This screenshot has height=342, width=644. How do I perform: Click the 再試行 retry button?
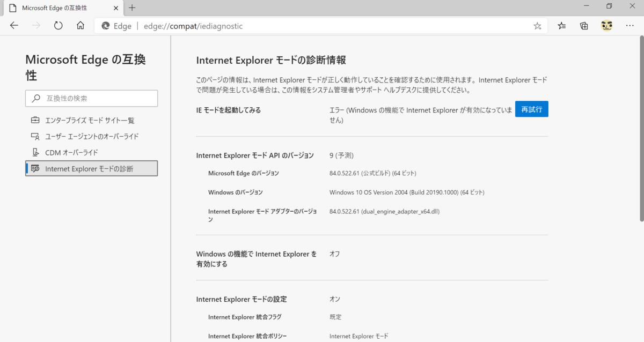pos(531,109)
